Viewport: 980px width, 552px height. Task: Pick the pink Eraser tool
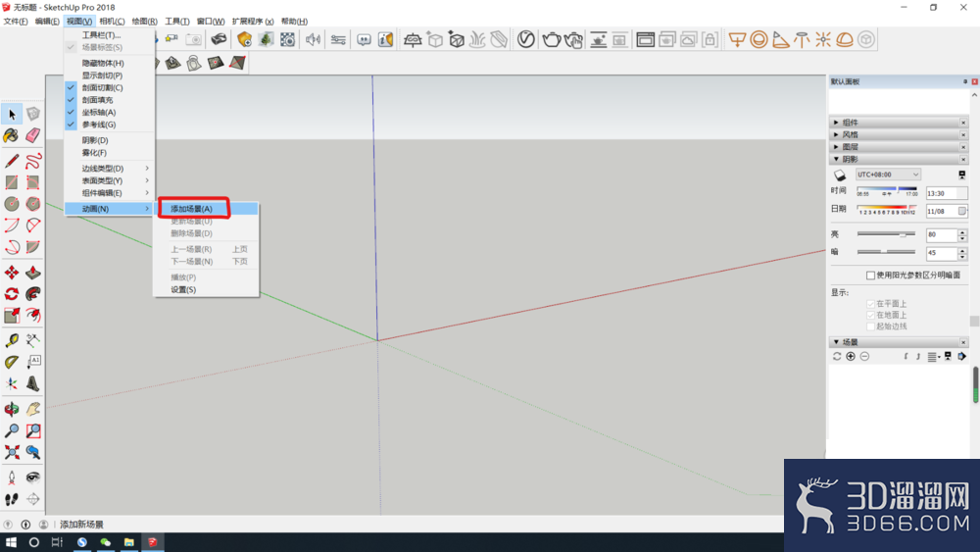[x=33, y=135]
